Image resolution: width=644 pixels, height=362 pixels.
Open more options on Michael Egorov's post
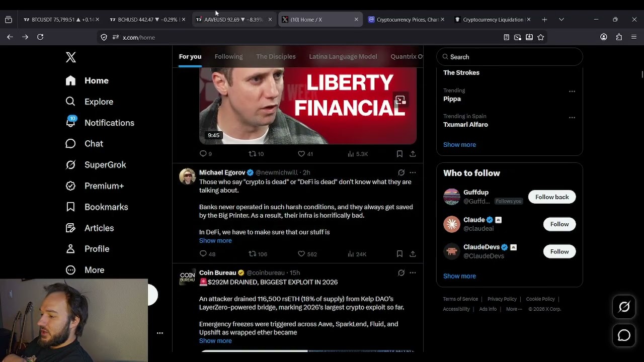[x=413, y=172]
